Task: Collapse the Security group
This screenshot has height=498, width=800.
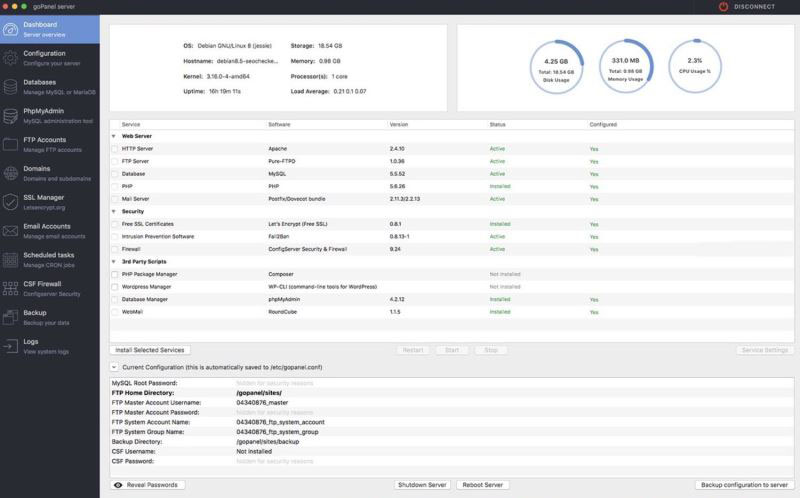Action: click(114, 211)
